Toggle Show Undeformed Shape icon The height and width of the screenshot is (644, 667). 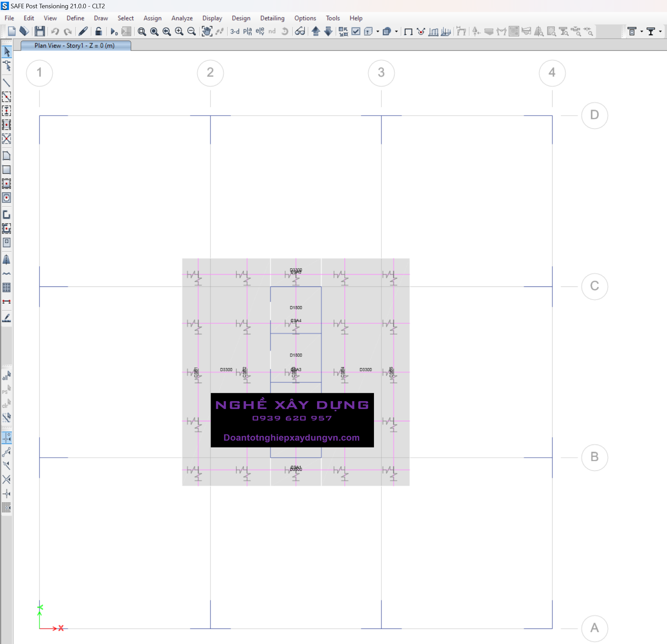tap(408, 32)
